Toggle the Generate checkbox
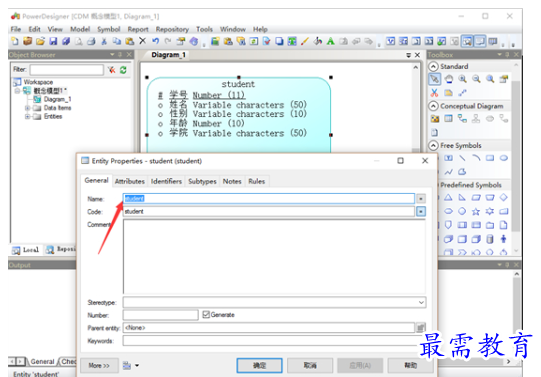 tap(206, 315)
